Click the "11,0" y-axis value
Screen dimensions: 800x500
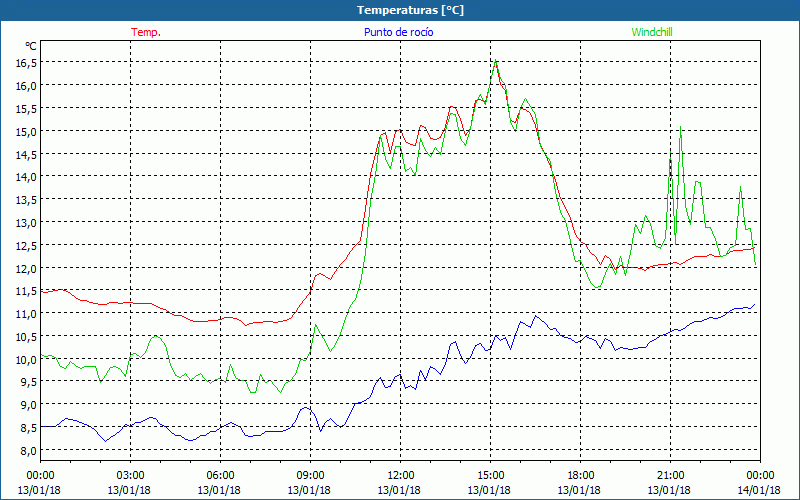point(27,314)
